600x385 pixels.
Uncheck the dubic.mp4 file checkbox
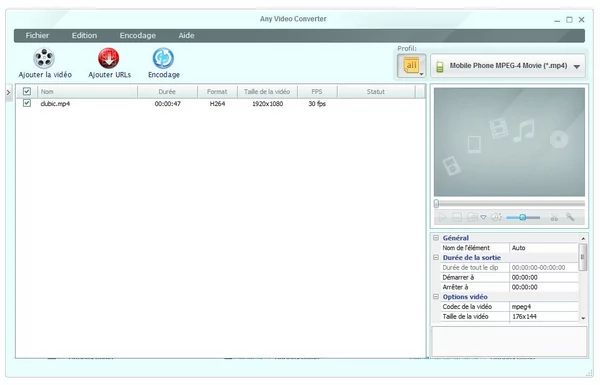[27, 103]
